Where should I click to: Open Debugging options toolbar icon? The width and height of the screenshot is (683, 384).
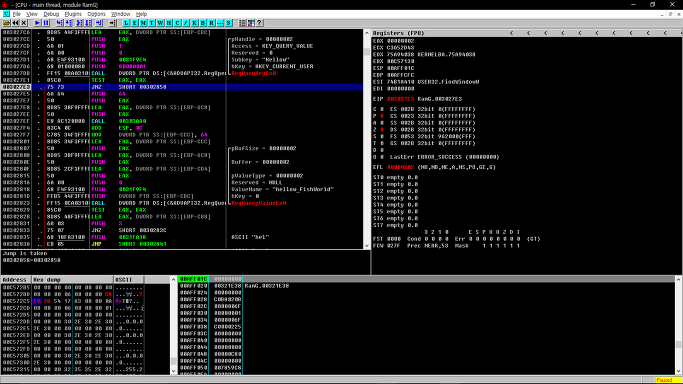click(x=242, y=23)
